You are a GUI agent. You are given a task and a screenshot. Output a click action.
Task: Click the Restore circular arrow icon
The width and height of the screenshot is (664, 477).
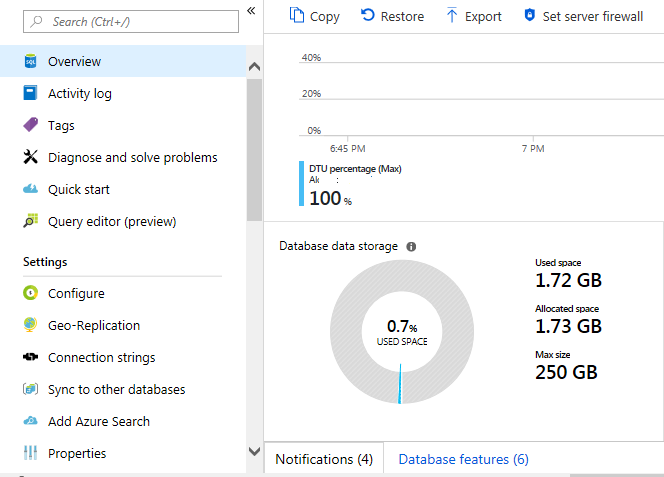coord(368,15)
